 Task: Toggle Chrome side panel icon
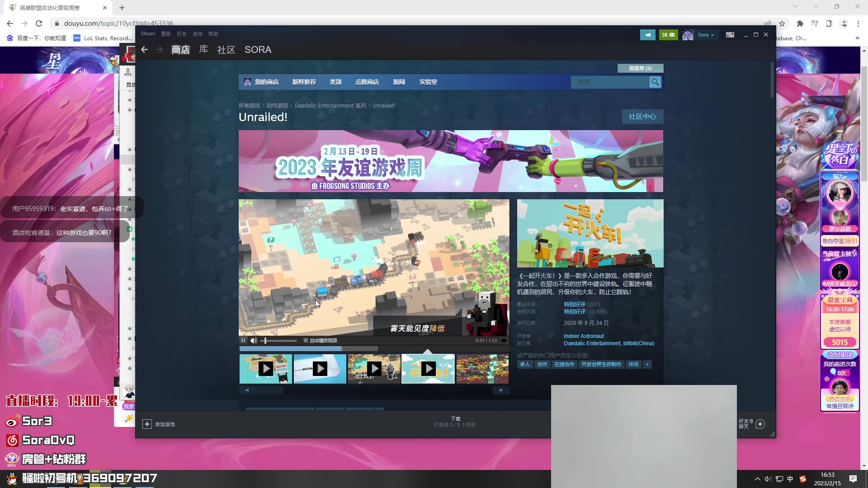(x=829, y=23)
